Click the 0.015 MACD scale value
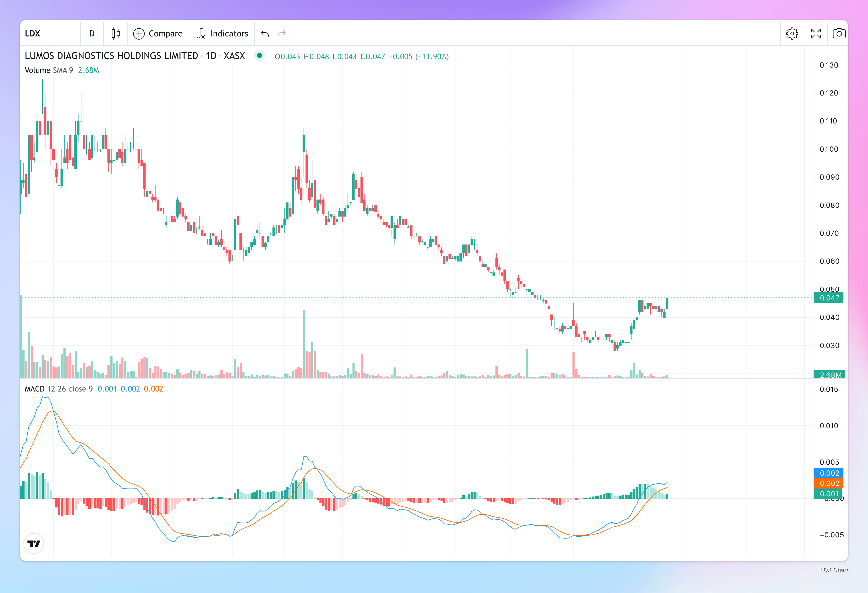Screen dimensions: 868x593 829,390
